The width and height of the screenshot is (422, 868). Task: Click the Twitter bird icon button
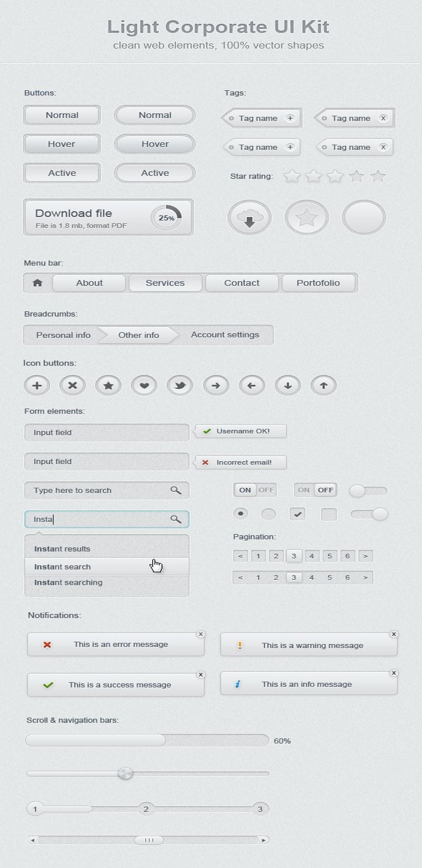[x=180, y=385]
